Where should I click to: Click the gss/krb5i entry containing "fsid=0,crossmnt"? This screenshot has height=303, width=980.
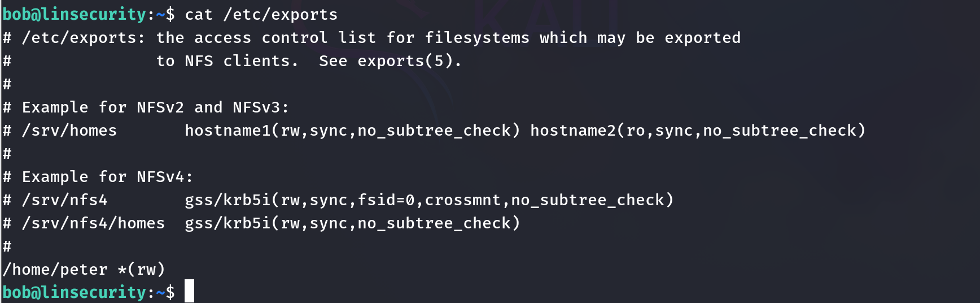coord(429,200)
